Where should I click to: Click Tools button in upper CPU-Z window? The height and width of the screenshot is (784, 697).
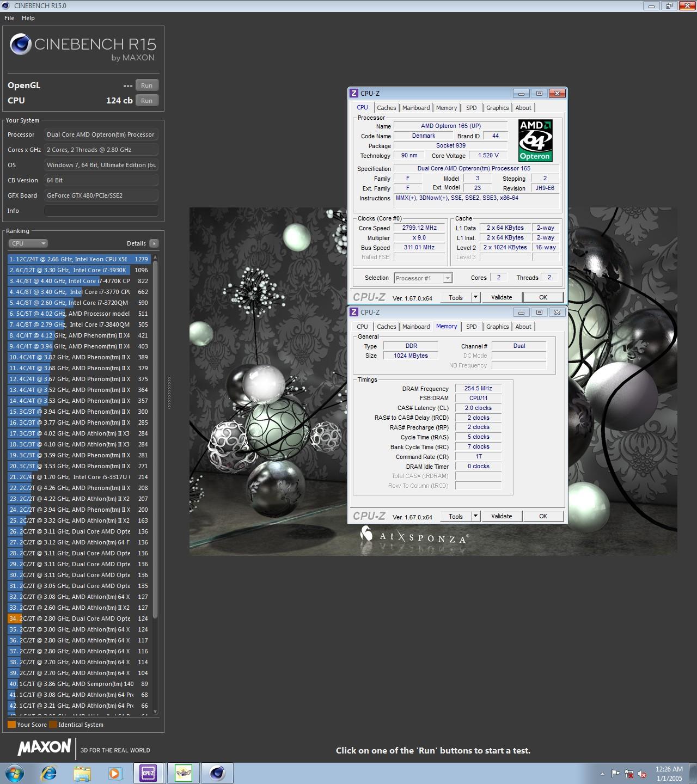456,297
